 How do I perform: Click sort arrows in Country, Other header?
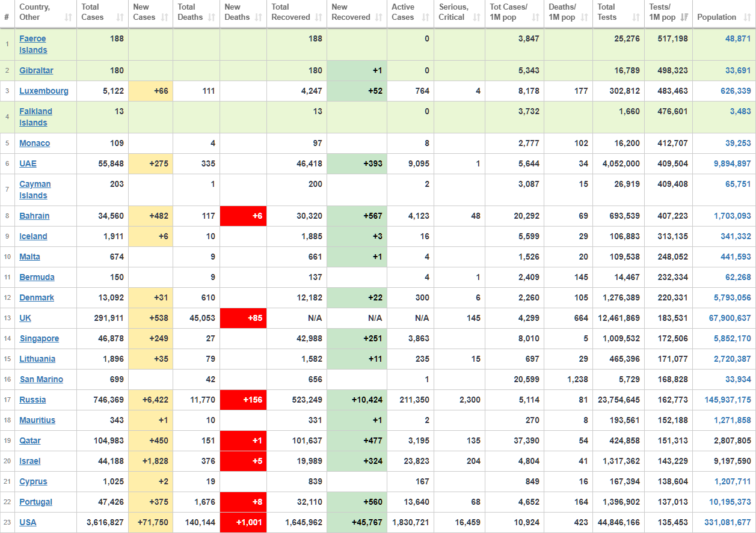(x=67, y=17)
